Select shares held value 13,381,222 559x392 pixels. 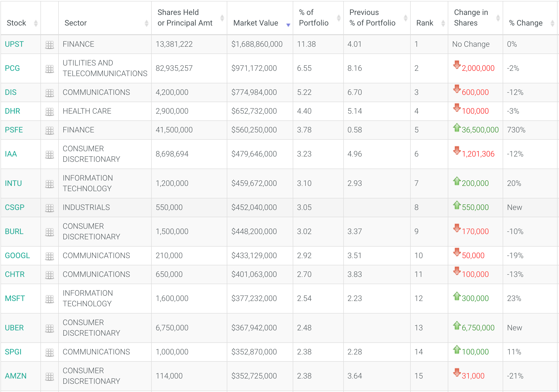(174, 44)
